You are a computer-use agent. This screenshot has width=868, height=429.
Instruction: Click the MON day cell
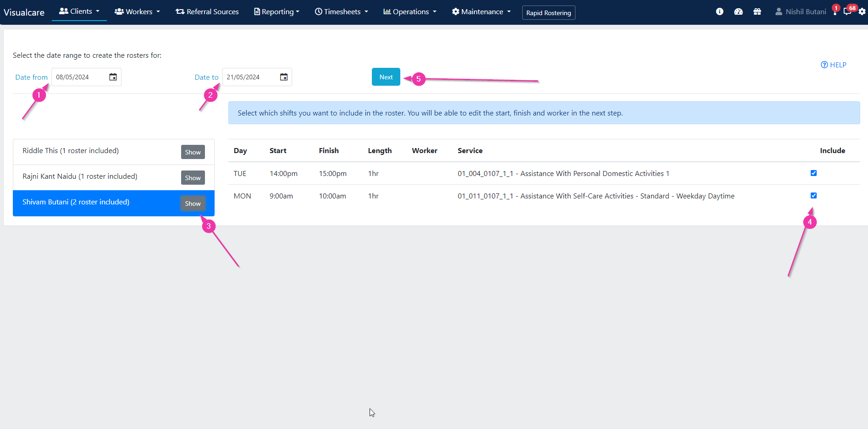point(242,196)
